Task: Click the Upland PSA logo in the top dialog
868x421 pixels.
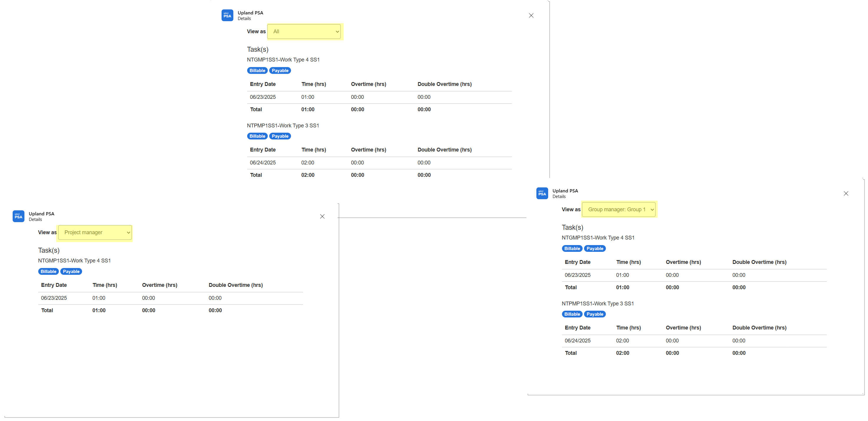Action: click(x=227, y=15)
